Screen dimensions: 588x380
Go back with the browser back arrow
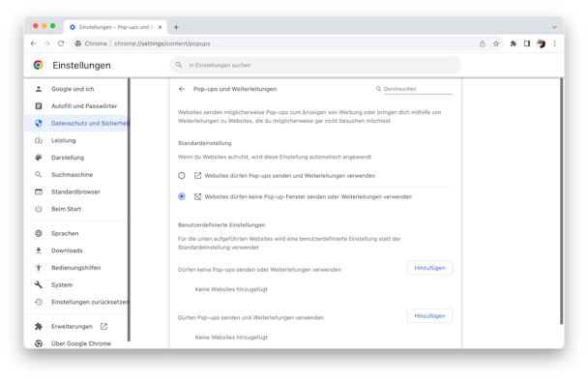tap(34, 44)
